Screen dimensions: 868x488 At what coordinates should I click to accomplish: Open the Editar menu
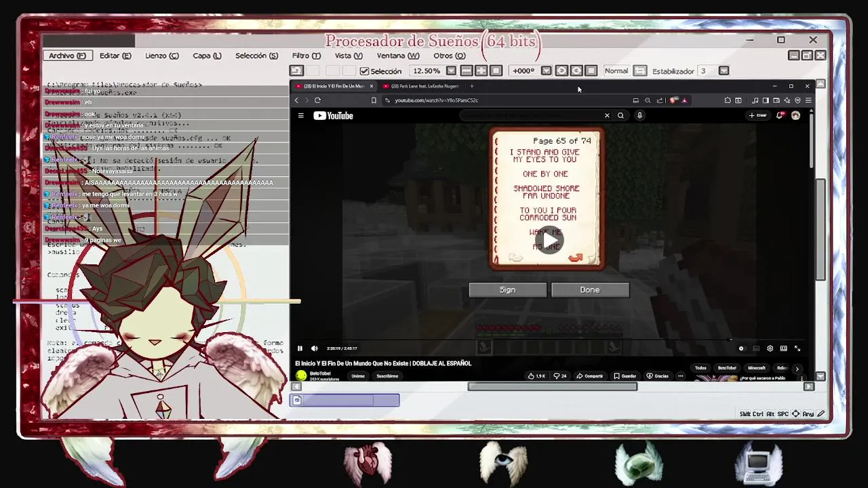coord(115,56)
